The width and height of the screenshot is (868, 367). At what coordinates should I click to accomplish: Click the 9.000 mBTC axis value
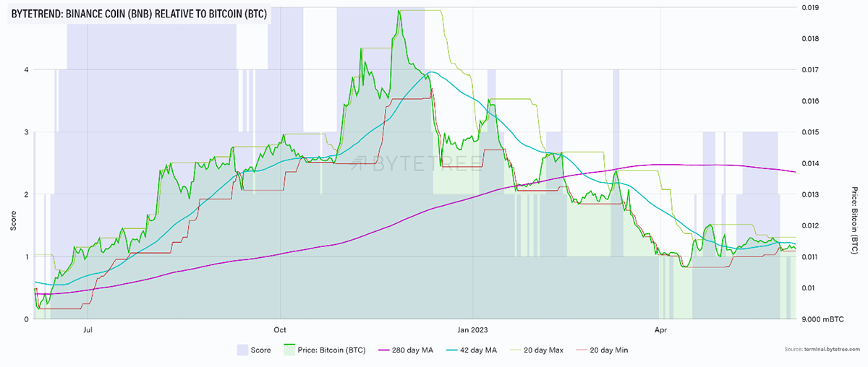(x=823, y=319)
